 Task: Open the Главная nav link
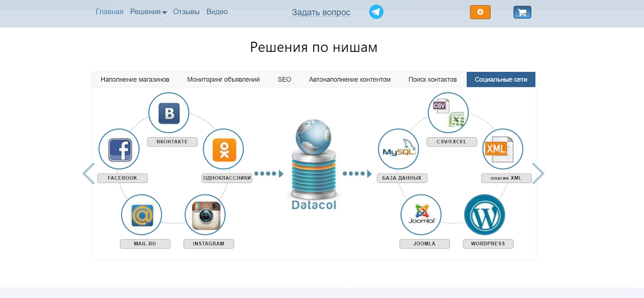point(109,12)
